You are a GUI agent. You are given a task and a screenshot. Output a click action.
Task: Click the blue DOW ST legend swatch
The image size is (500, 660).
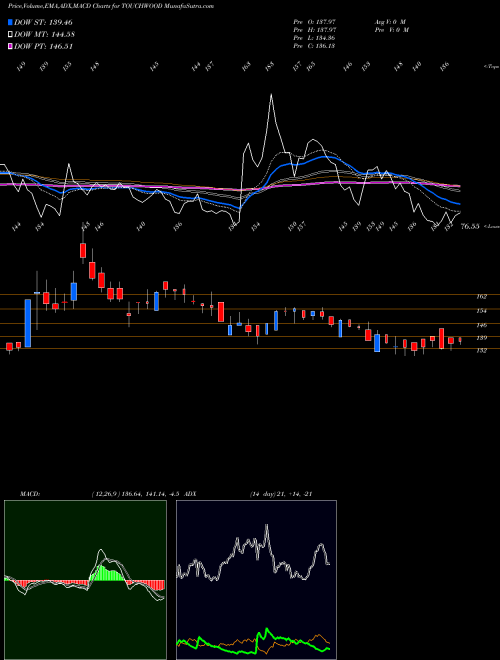pyautogui.click(x=10, y=22)
